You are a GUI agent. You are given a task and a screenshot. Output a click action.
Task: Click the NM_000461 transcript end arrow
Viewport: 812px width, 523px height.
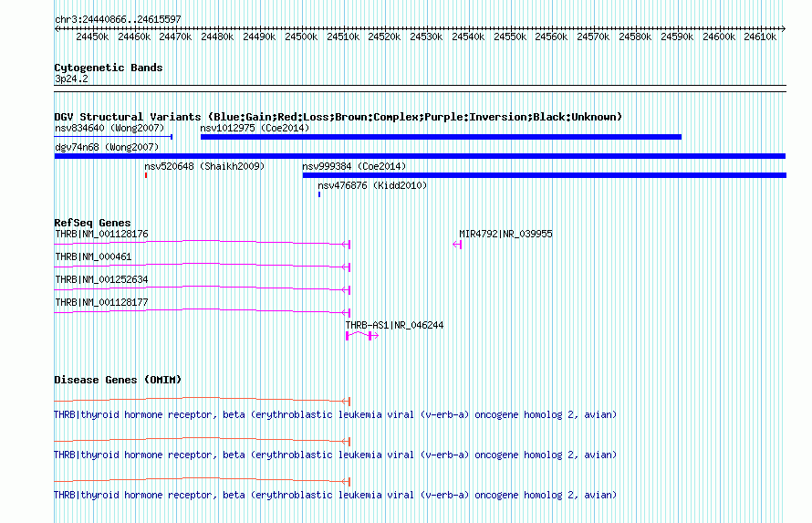click(347, 267)
